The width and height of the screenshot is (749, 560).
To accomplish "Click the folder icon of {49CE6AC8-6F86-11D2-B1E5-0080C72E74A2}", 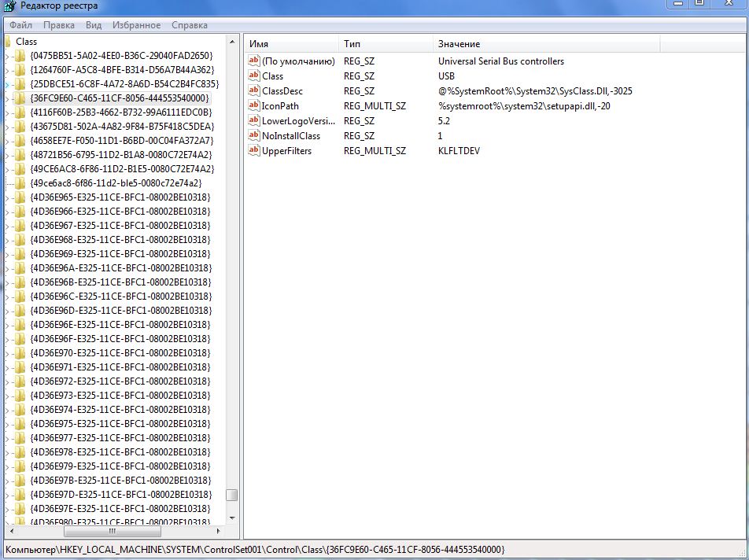I will (x=20, y=169).
